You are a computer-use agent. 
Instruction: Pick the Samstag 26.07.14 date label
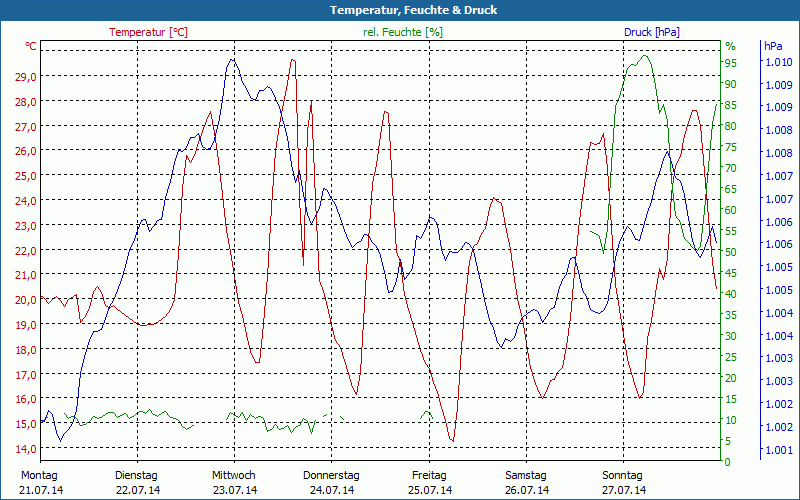[526, 482]
